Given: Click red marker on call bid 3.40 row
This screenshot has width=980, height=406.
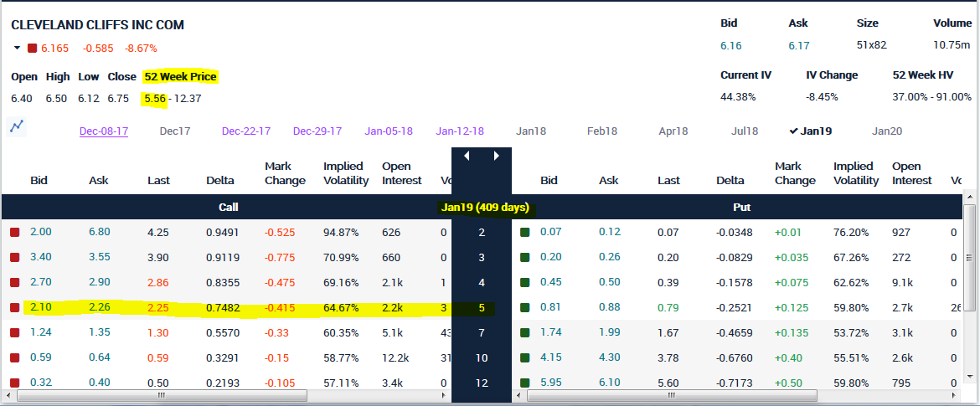Looking at the screenshot, I should tap(15, 257).
